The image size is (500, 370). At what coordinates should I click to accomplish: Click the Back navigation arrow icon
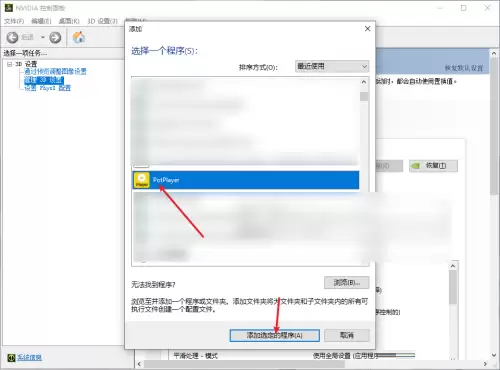pyautogui.click(x=12, y=37)
